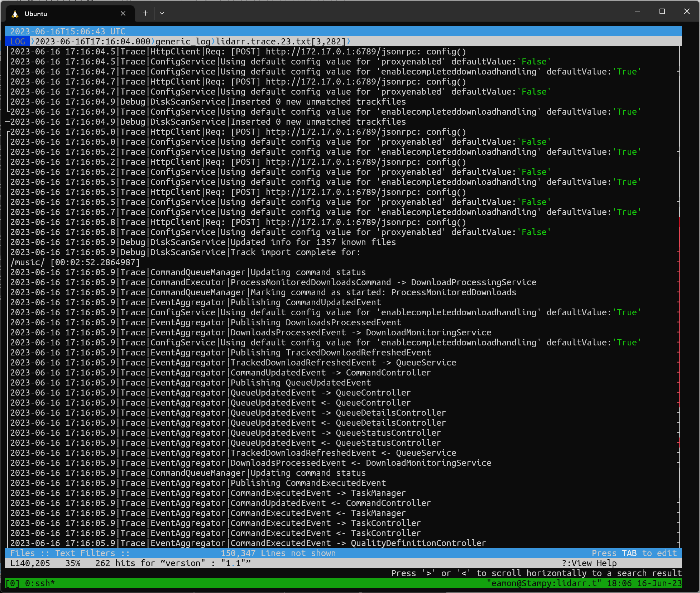Open the terminal profile dropdown chevron

162,13
